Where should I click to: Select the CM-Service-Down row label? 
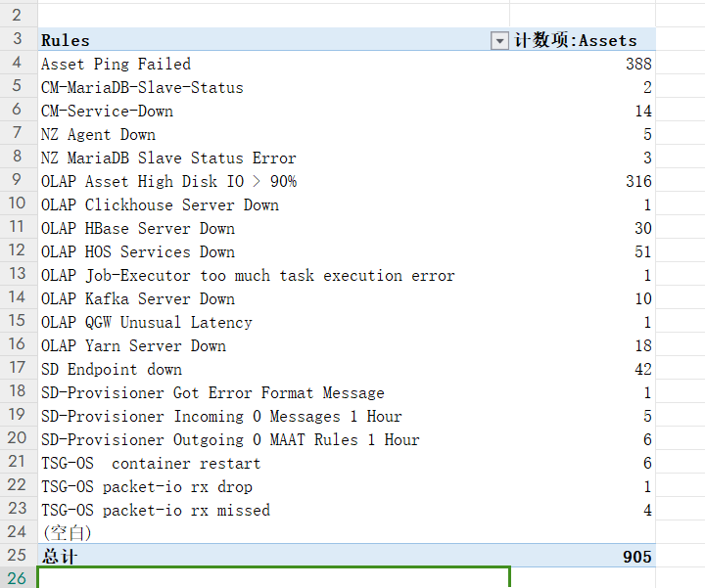click(107, 111)
